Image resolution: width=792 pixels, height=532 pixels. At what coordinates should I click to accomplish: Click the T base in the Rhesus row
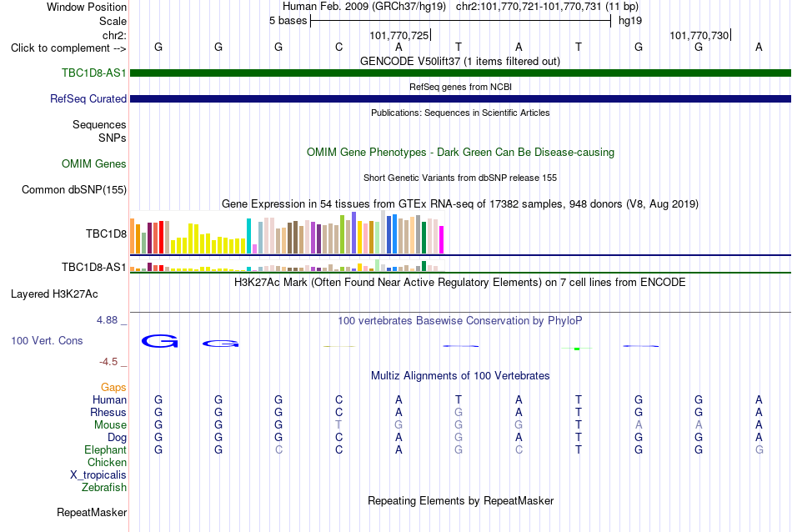click(x=579, y=412)
